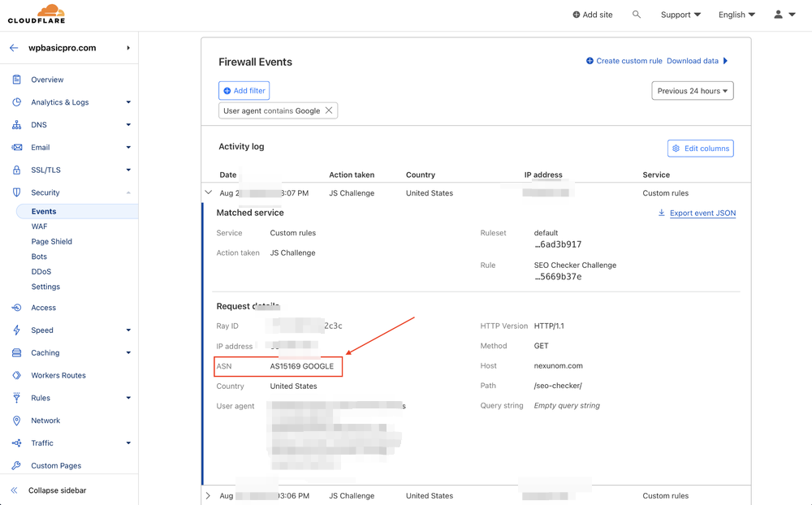This screenshot has height=505, width=812.
Task: Click the gear icon in Edit columns
Action: 676,148
